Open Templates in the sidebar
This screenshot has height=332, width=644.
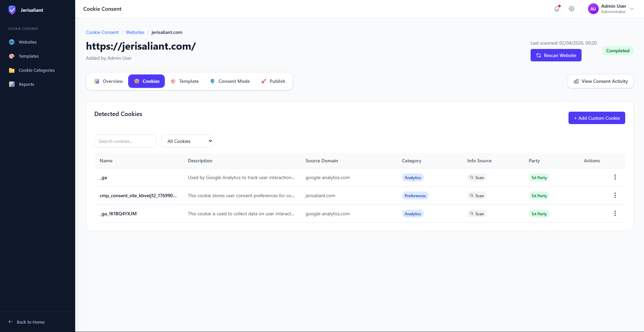[x=29, y=56]
